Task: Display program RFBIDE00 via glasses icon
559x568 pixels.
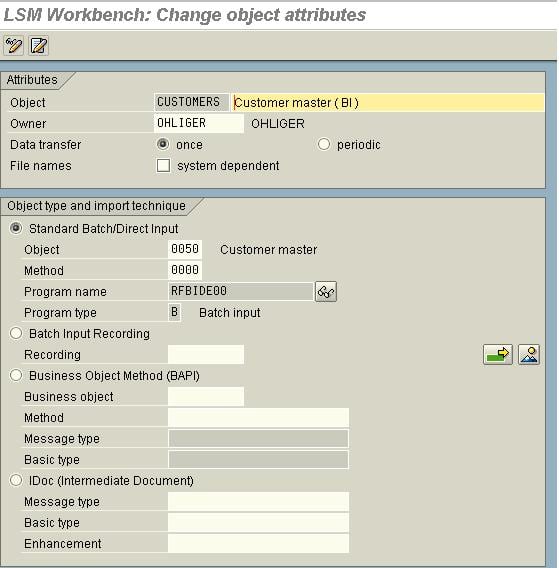Action: coord(326,292)
